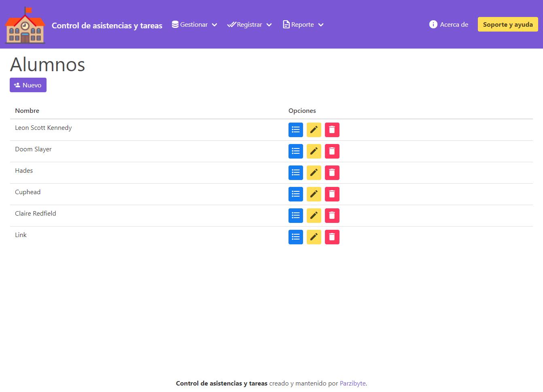This screenshot has width=543, height=392.
Task: Follow the Parzibyte link in footer
Action: (x=352, y=384)
